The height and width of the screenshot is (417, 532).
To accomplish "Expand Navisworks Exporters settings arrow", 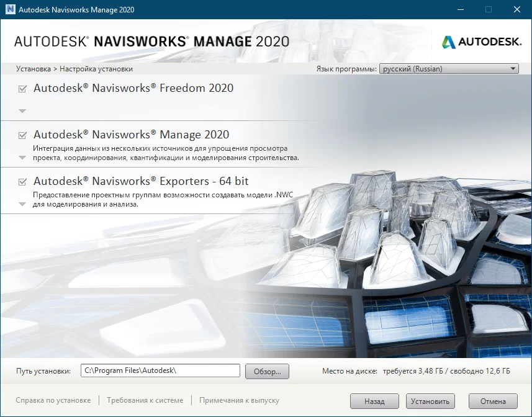I will point(22,204).
